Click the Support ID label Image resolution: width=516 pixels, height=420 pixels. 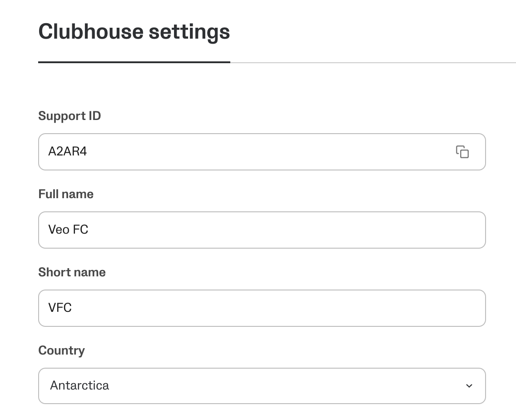[x=69, y=116]
